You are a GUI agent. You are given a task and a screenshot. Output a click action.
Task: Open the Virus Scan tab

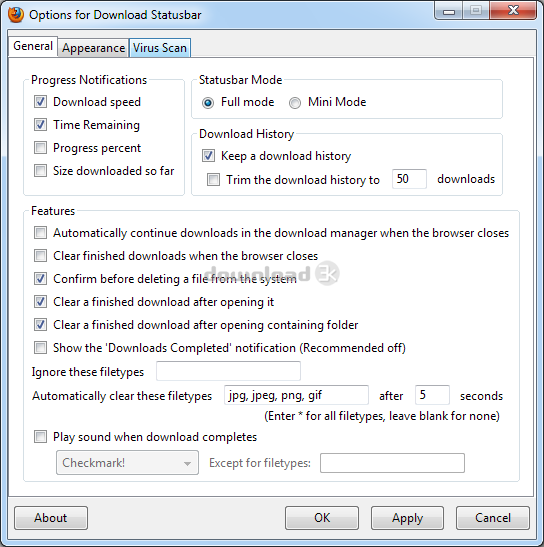point(160,48)
